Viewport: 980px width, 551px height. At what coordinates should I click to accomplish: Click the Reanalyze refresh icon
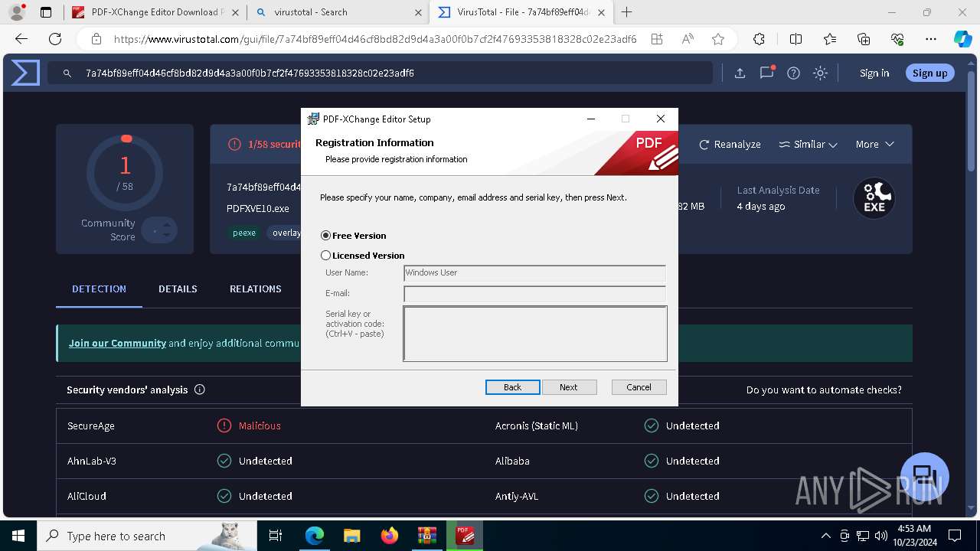704,144
